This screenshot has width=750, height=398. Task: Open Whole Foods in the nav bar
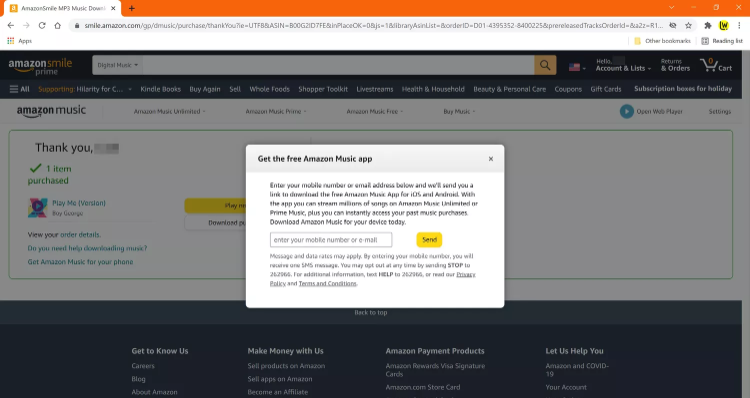tap(269, 89)
